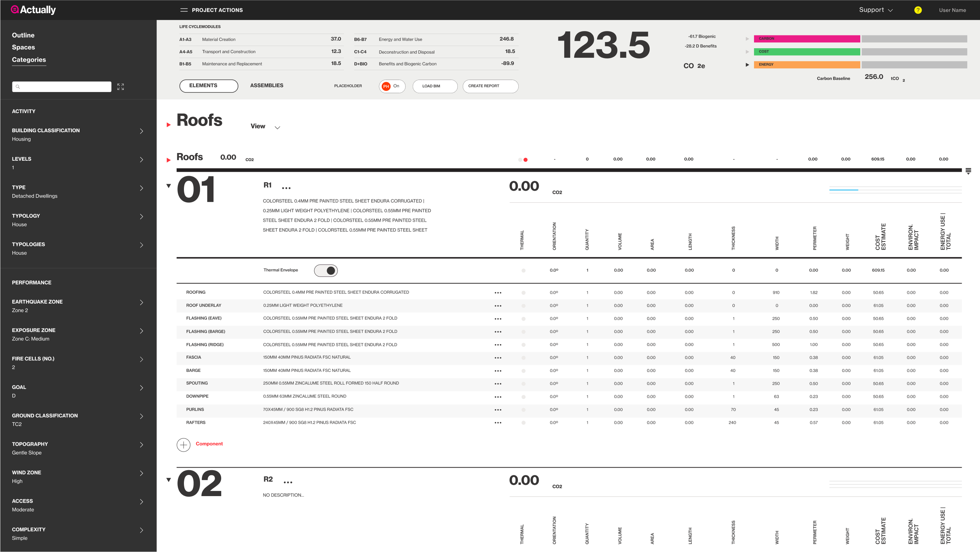980x552 pixels.
Task: Click the yellow help question mark icon
Action: [x=918, y=10]
